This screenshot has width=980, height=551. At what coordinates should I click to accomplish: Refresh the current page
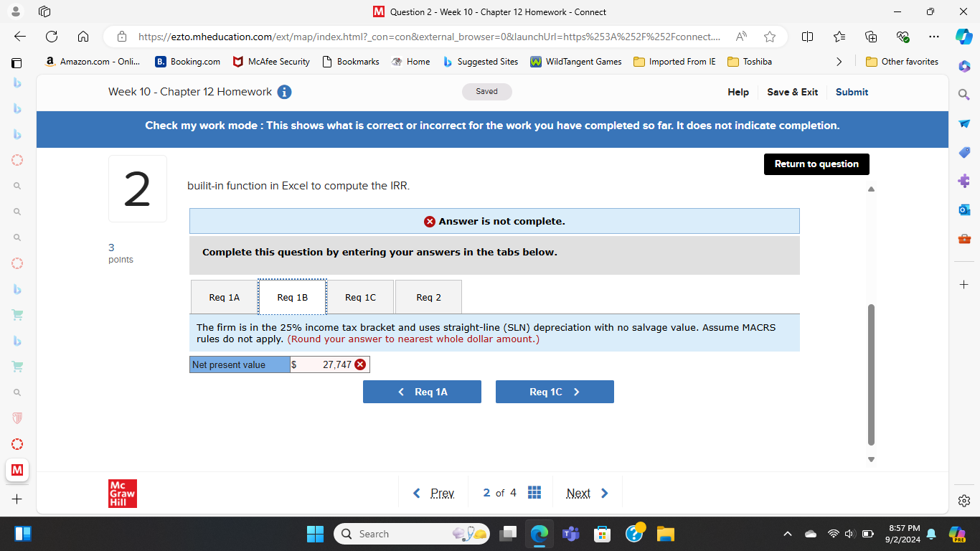click(x=50, y=36)
